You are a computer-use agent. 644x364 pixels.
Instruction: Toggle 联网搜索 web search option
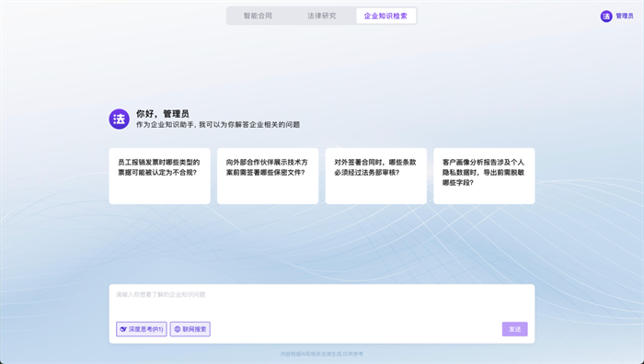(190, 329)
